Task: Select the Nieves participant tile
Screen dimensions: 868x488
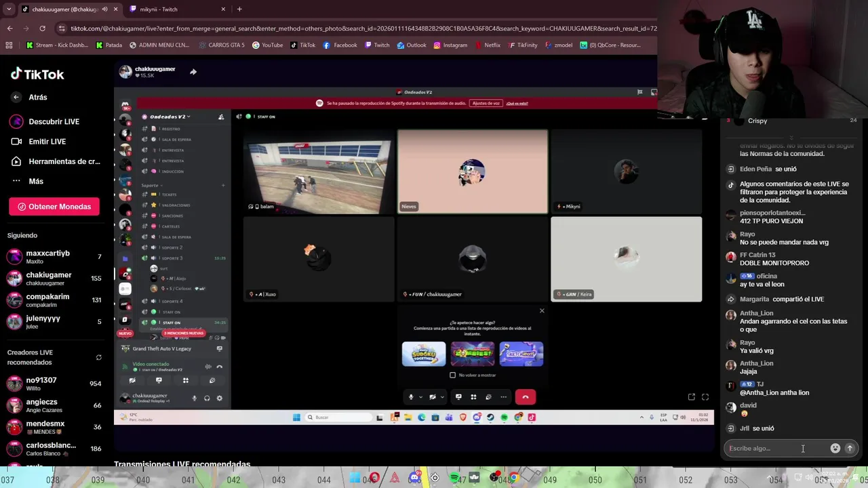Action: tap(472, 171)
